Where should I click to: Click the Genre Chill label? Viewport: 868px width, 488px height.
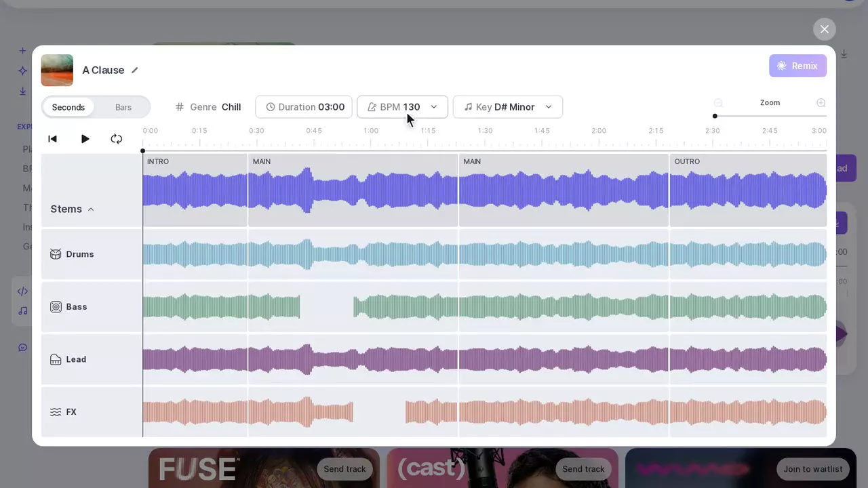click(208, 107)
